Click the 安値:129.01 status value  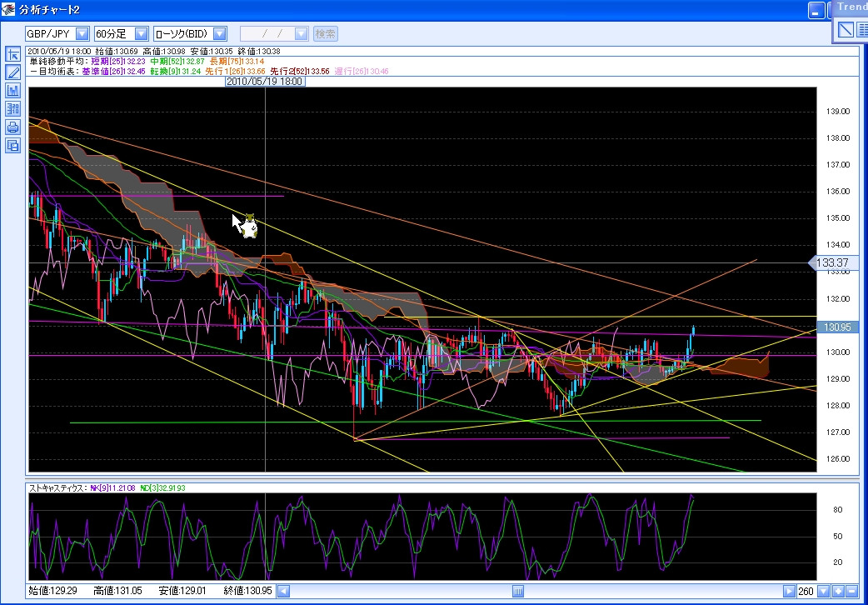(182, 591)
